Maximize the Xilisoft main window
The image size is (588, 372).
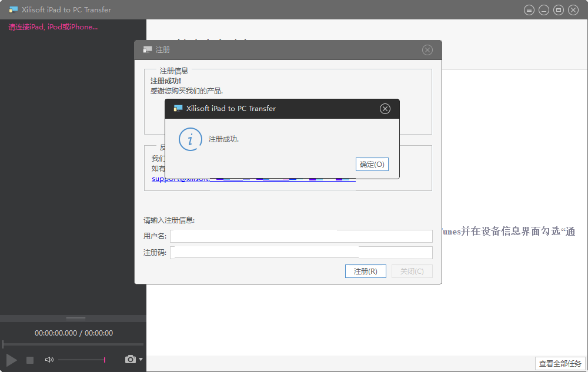click(x=559, y=10)
